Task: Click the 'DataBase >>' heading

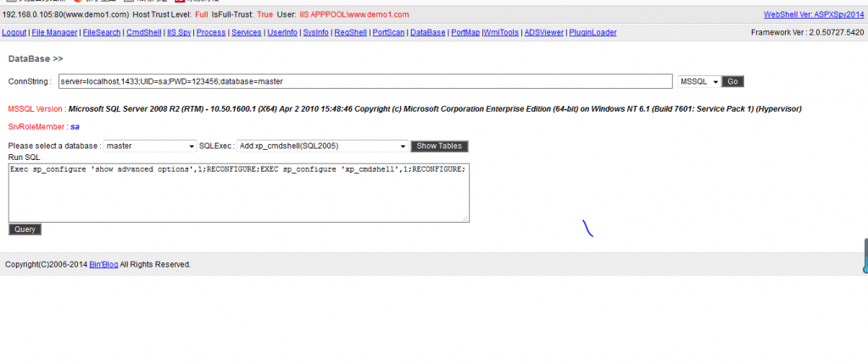Action: coord(36,58)
